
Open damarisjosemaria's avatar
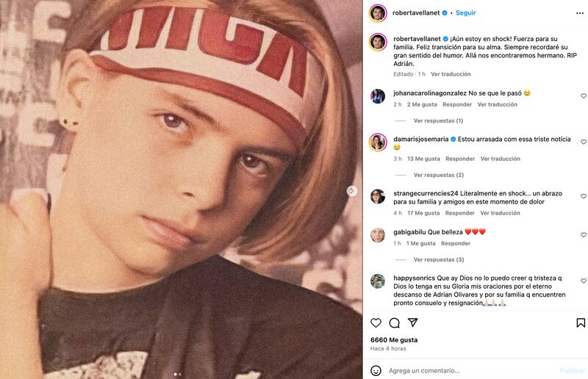pos(378,142)
